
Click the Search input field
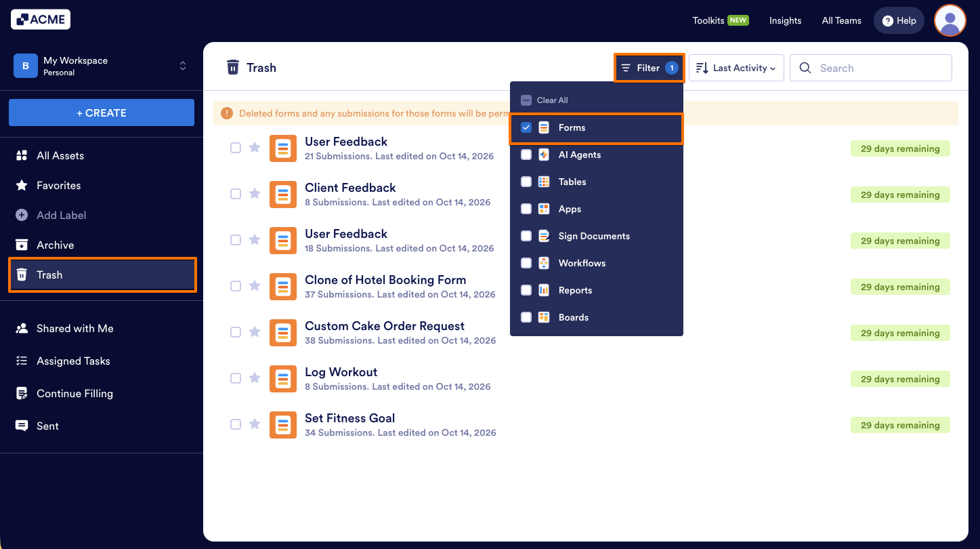[871, 68]
